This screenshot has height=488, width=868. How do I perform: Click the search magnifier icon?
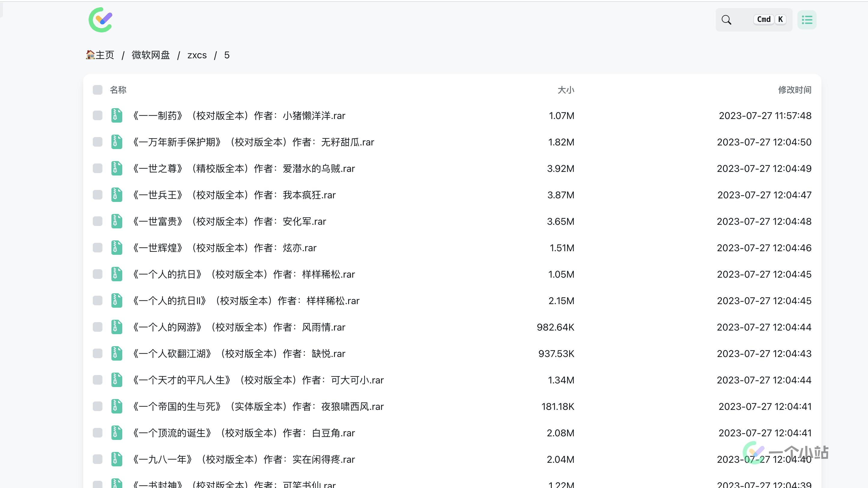pos(726,20)
